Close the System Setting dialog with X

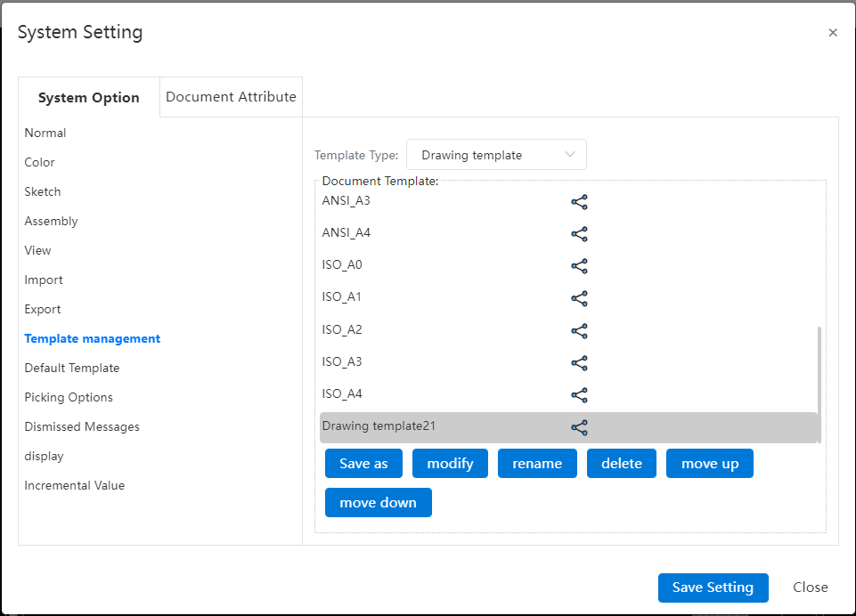pos(833,33)
